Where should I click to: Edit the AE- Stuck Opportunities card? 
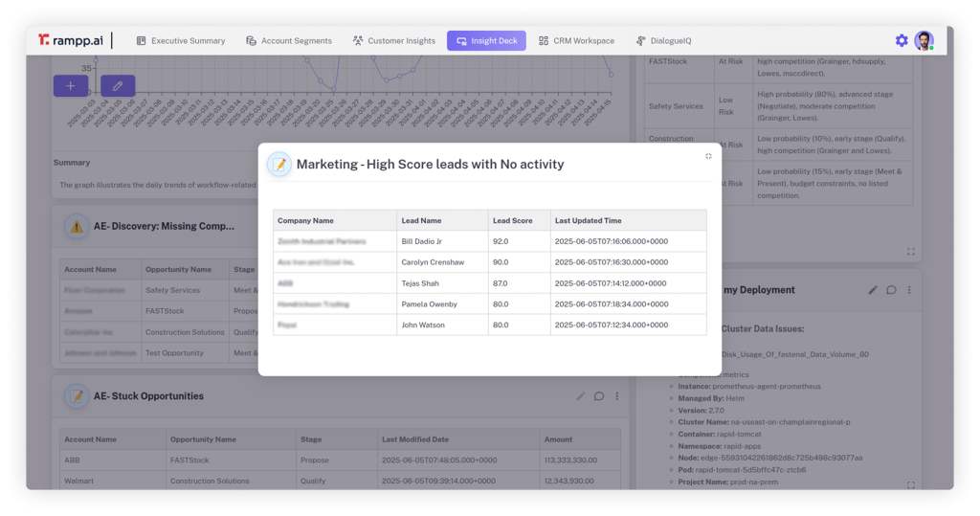[x=580, y=396]
